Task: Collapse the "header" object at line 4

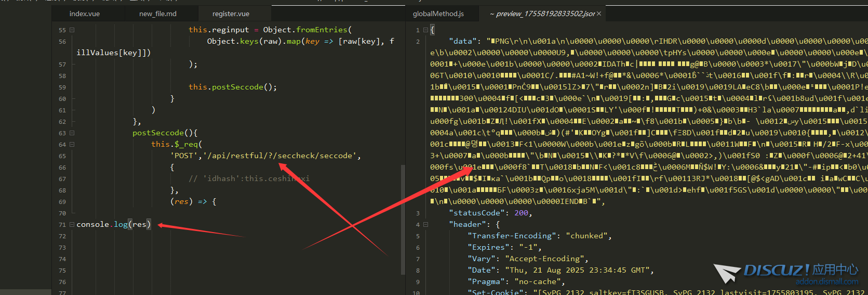Action: click(x=425, y=225)
